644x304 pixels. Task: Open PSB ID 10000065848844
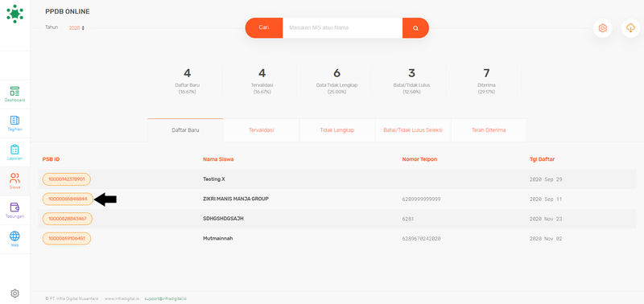coord(68,199)
